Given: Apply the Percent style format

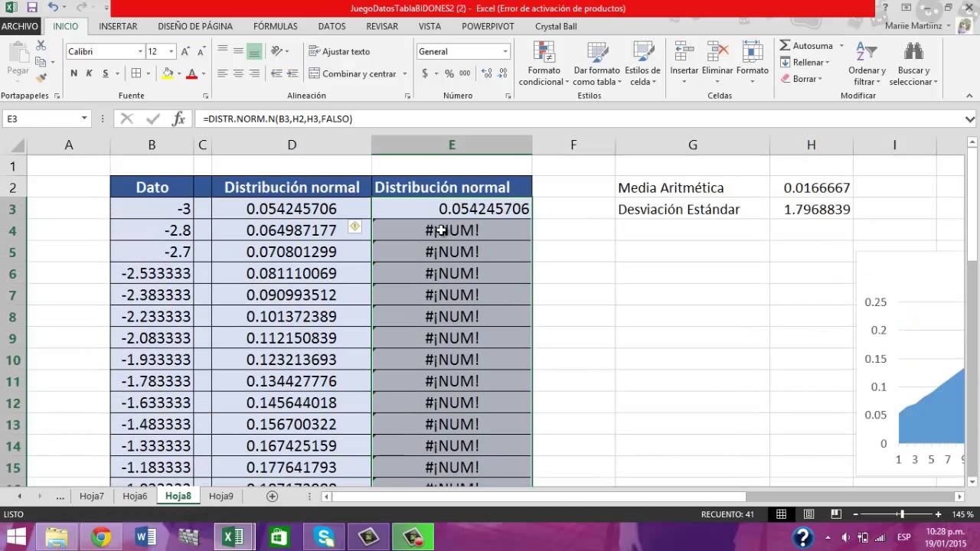Looking at the screenshot, I should pyautogui.click(x=449, y=73).
